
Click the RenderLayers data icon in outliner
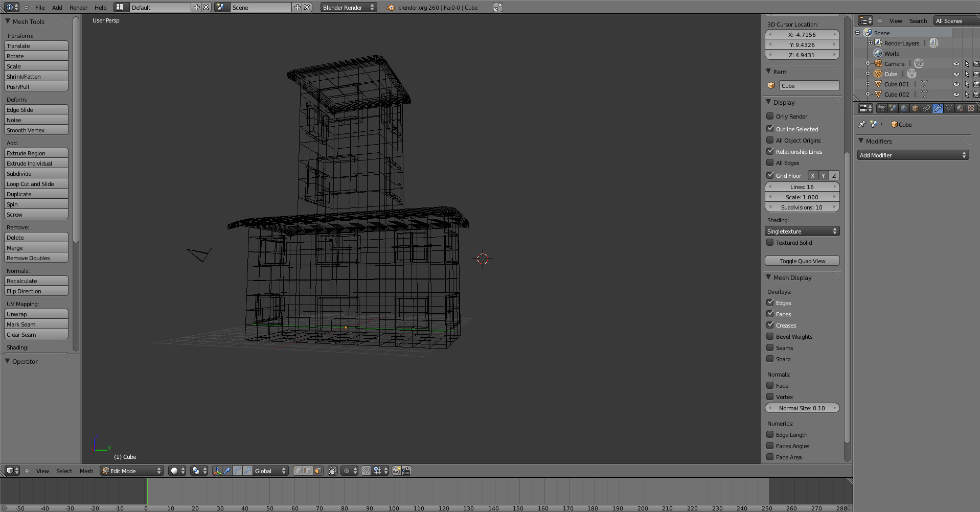933,43
